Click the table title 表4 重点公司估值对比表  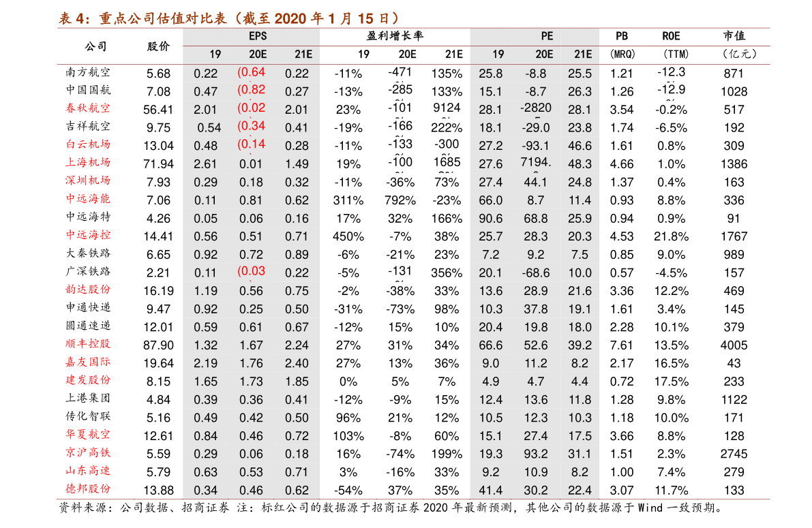[228, 18]
